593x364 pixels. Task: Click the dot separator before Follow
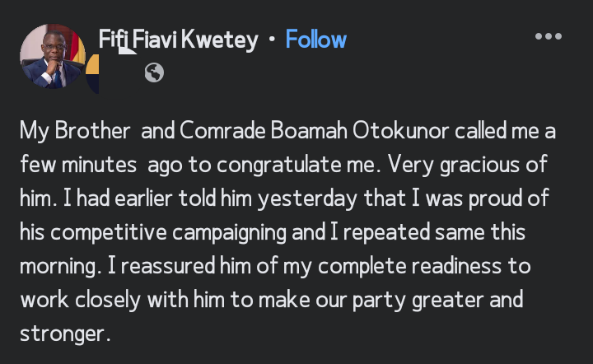272,40
